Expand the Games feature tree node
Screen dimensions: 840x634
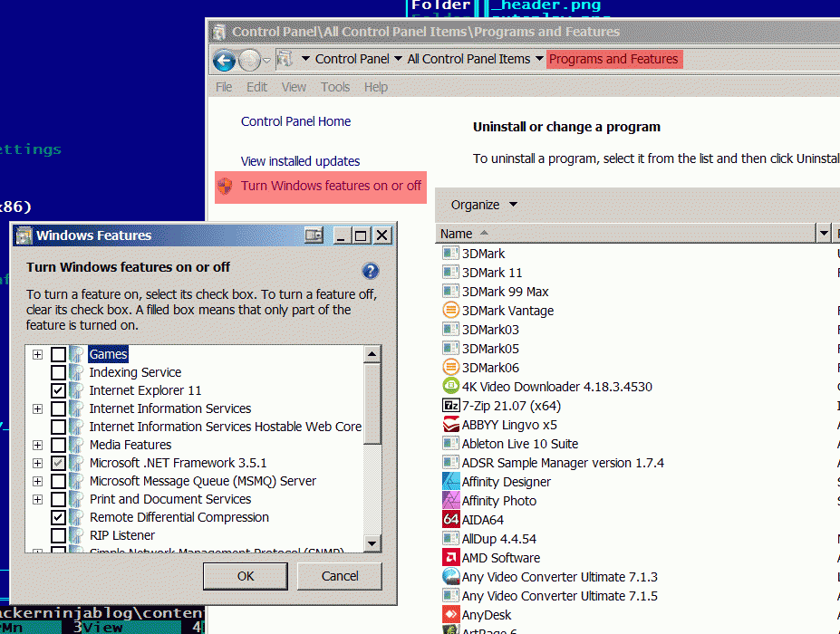pyautogui.click(x=37, y=354)
